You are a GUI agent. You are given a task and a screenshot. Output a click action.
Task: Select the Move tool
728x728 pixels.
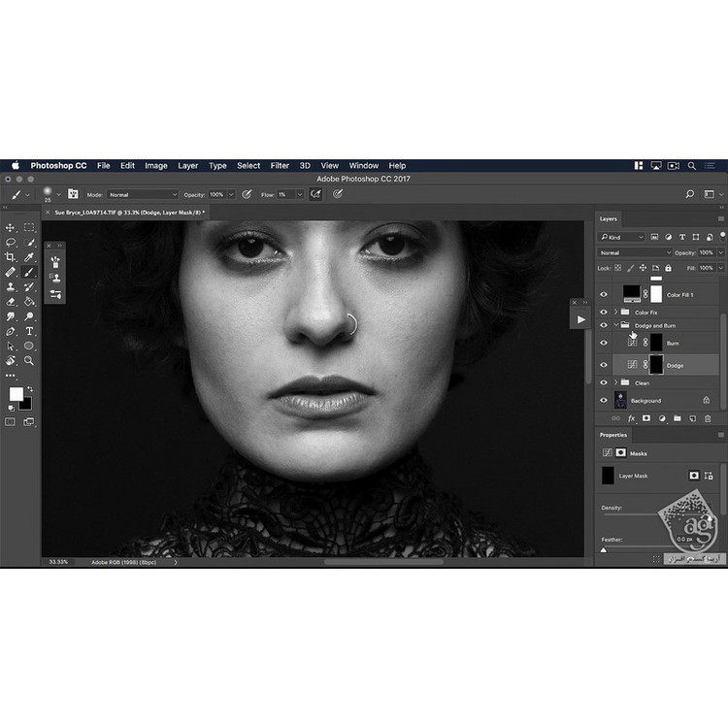click(11, 228)
